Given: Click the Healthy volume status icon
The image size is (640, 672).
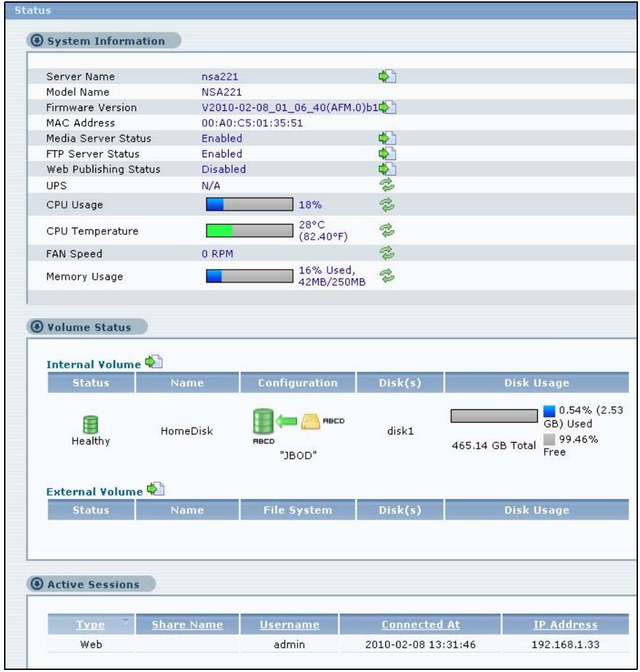Looking at the screenshot, I should point(91,425).
